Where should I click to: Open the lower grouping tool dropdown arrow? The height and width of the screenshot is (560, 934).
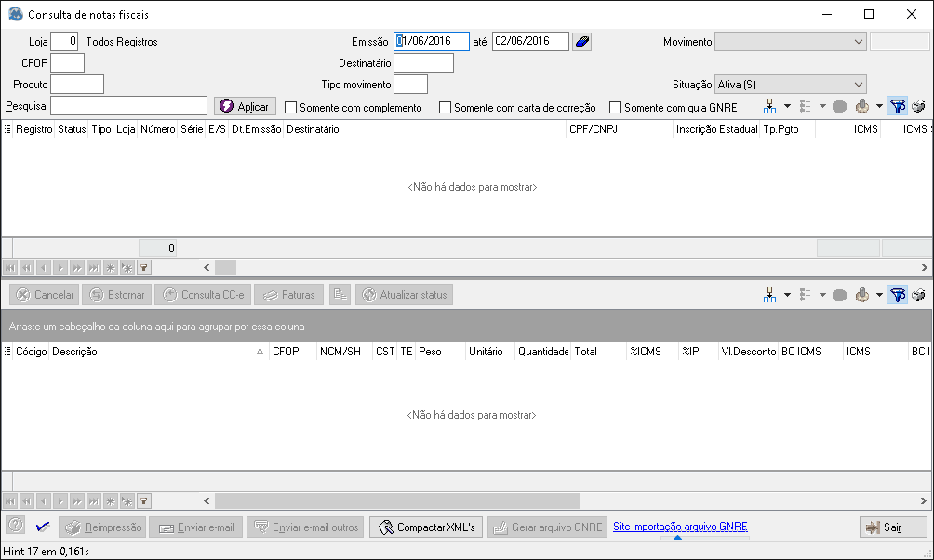(x=787, y=295)
